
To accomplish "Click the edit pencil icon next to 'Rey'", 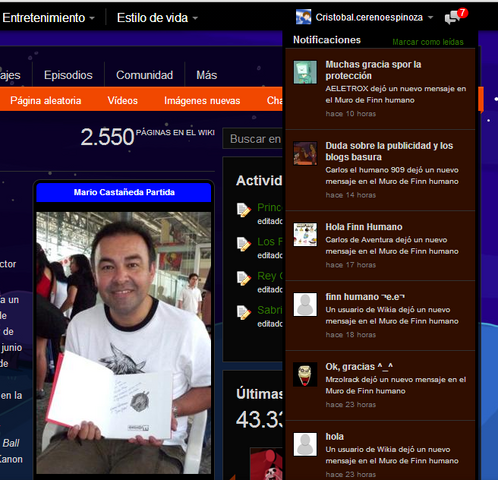I will click(244, 278).
